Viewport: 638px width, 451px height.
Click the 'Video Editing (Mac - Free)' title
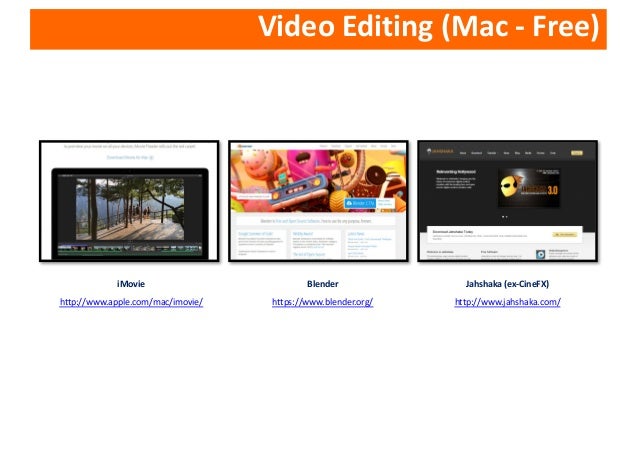coord(428,26)
